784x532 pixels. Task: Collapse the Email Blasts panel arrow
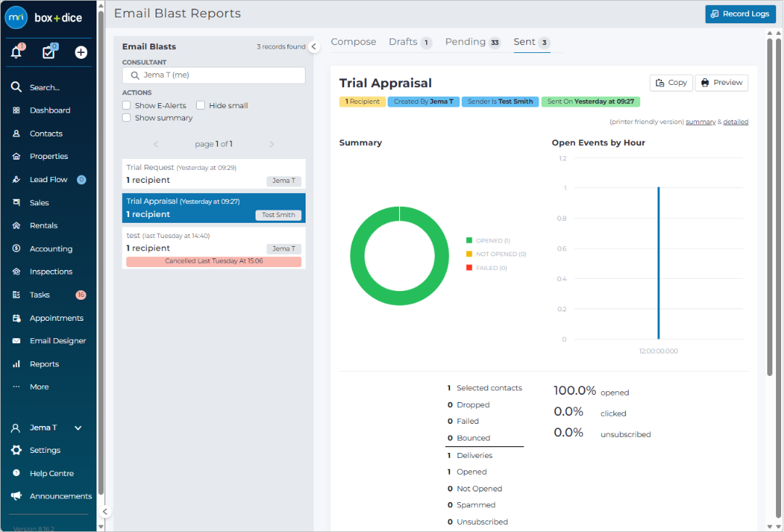pyautogui.click(x=314, y=46)
